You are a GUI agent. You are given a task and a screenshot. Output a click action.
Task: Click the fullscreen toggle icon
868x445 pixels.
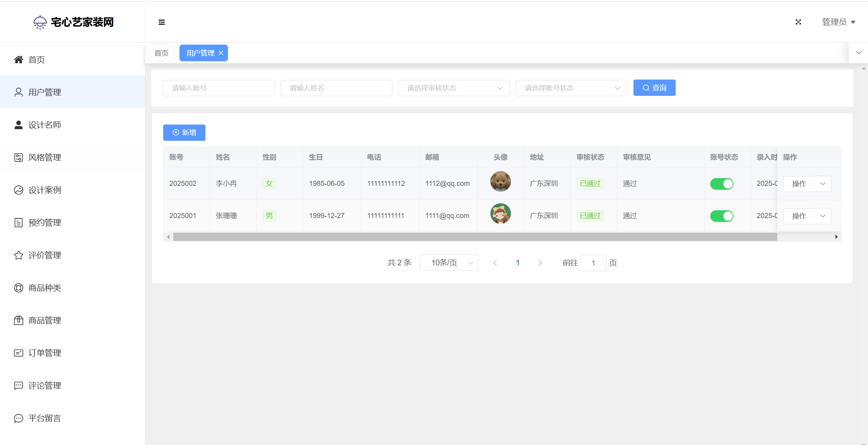pyautogui.click(x=798, y=22)
